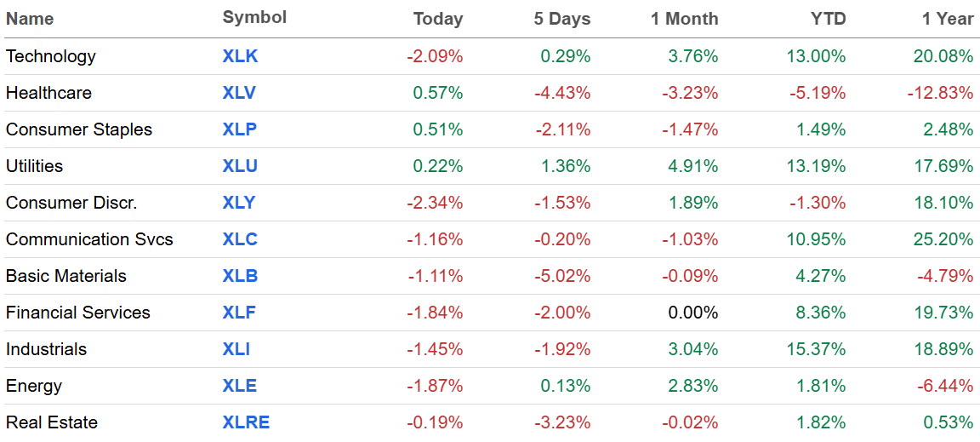The width and height of the screenshot is (980, 442).
Task: Sort by the 1 Year header
Action: click(x=948, y=19)
